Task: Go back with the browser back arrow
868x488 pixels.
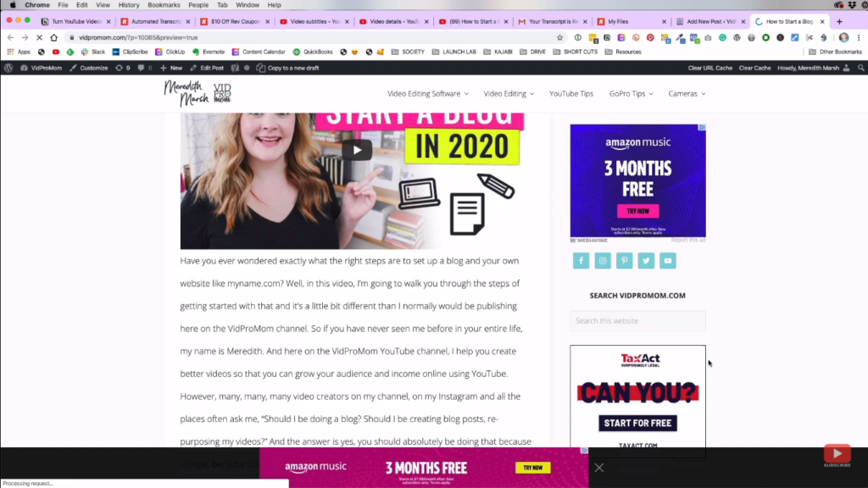Action: (x=10, y=37)
